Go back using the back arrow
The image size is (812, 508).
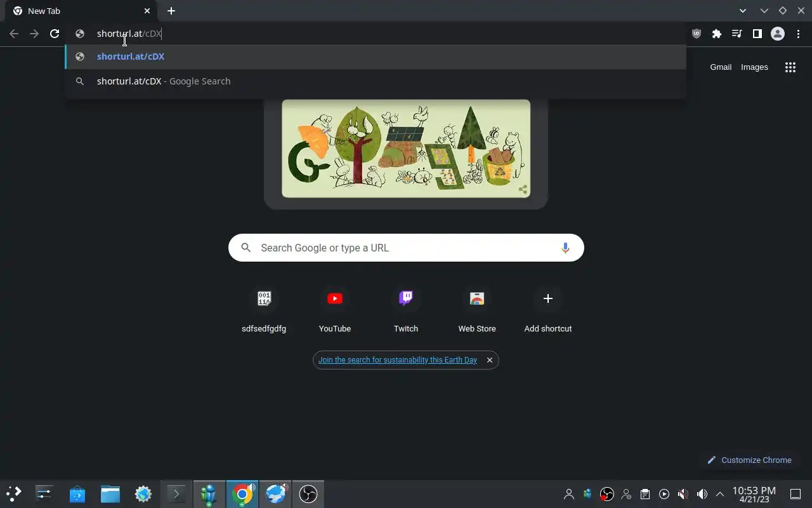pos(14,34)
